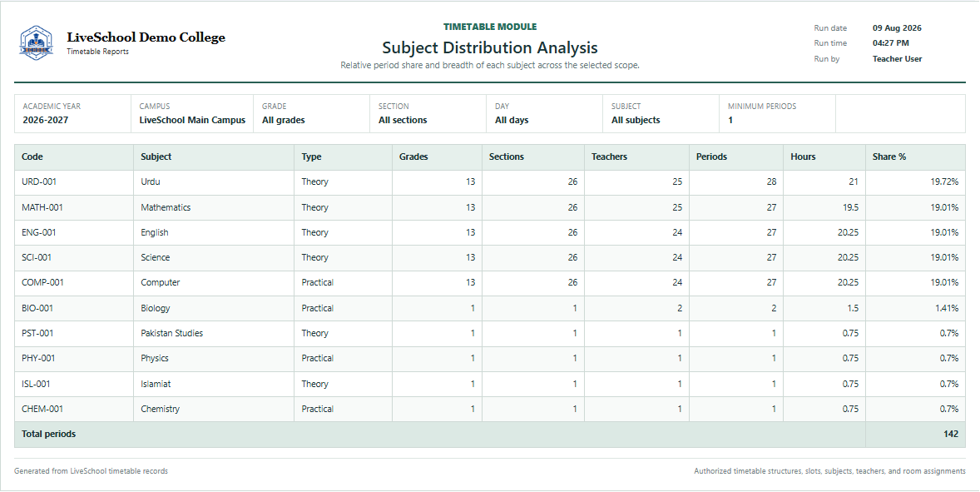Click the Physics subject cell
This screenshot has width=980, height=492.
point(214,358)
